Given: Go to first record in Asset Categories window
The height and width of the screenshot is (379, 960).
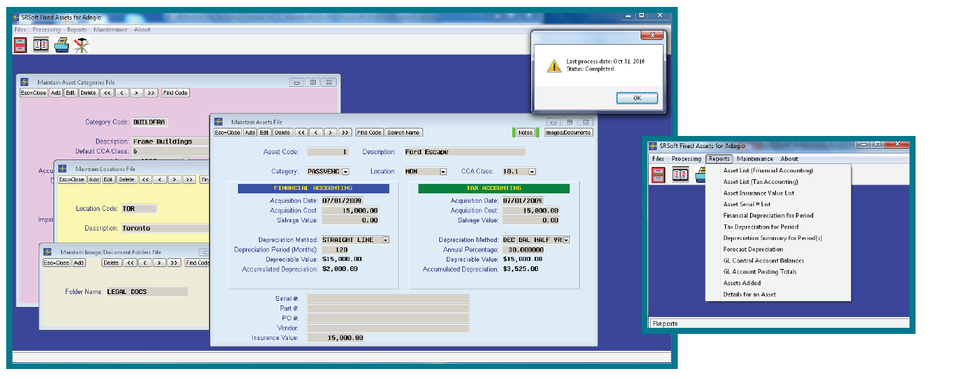Looking at the screenshot, I should pyautogui.click(x=107, y=93).
